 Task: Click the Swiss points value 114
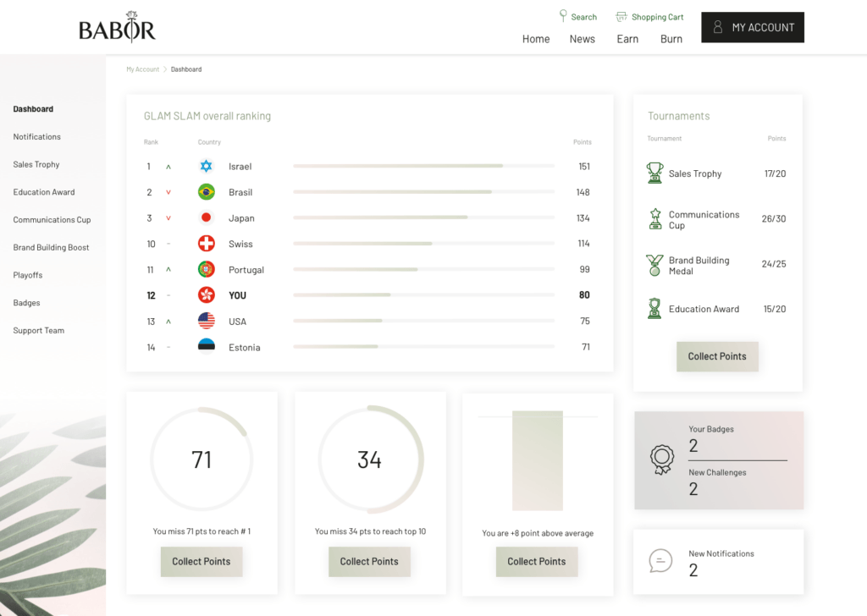(583, 244)
